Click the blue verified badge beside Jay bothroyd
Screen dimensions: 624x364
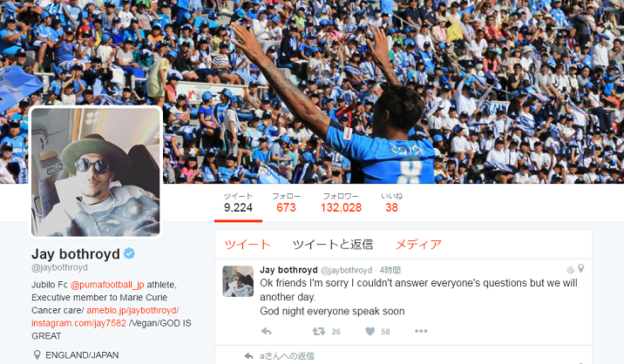pyautogui.click(x=129, y=253)
